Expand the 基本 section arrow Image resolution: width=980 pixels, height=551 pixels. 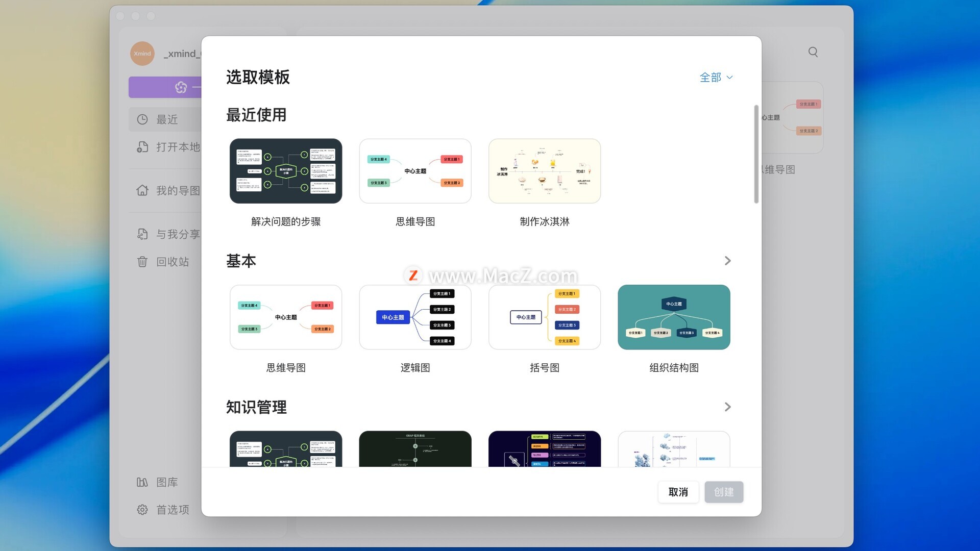pos(727,261)
